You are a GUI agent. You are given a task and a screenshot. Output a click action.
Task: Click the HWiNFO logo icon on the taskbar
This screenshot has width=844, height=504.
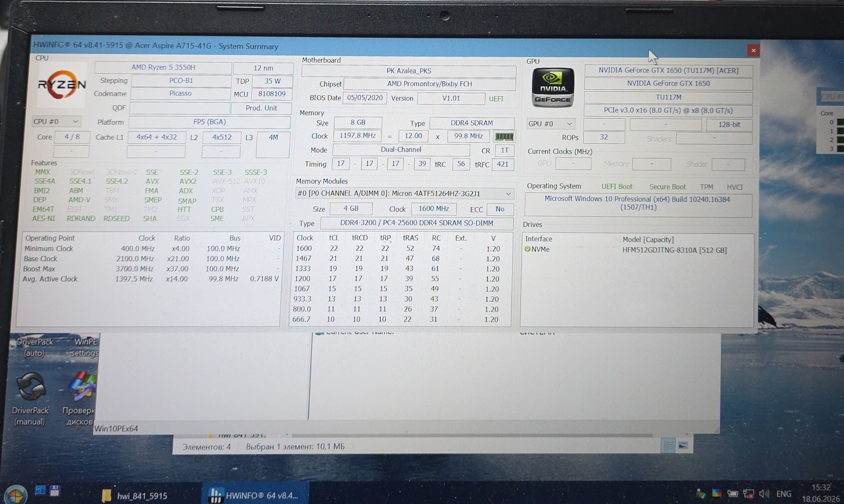215,495
